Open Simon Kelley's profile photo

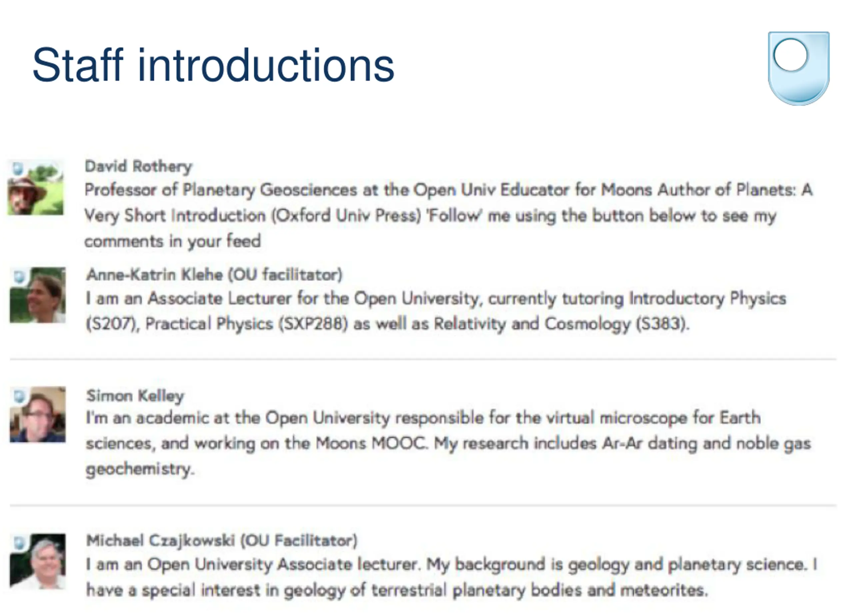(x=38, y=414)
